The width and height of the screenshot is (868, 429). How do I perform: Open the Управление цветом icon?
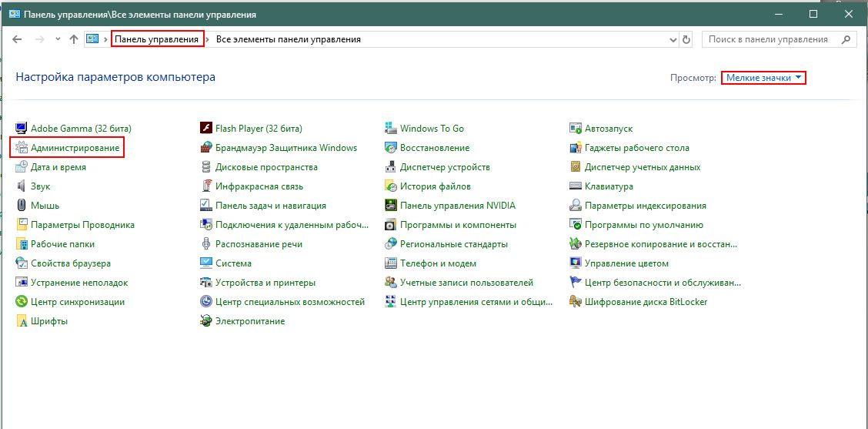point(576,263)
